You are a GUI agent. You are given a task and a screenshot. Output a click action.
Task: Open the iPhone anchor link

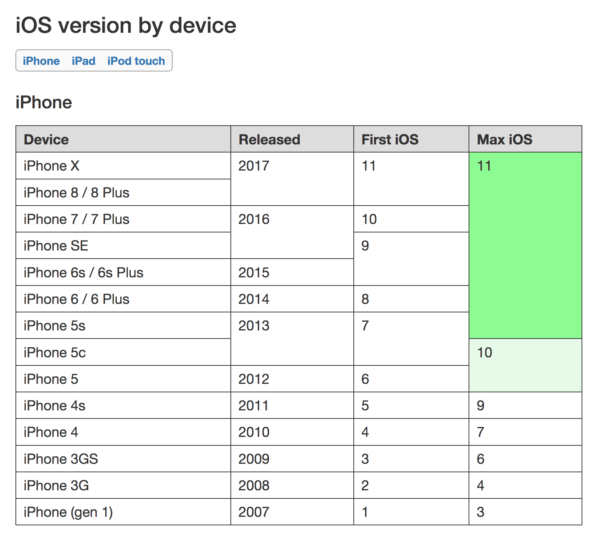tap(41, 61)
